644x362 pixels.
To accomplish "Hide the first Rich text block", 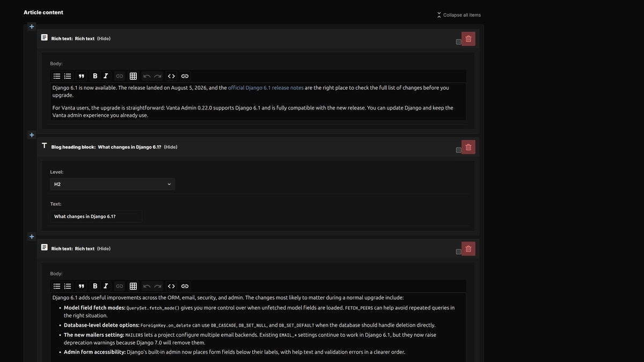I will (x=104, y=39).
